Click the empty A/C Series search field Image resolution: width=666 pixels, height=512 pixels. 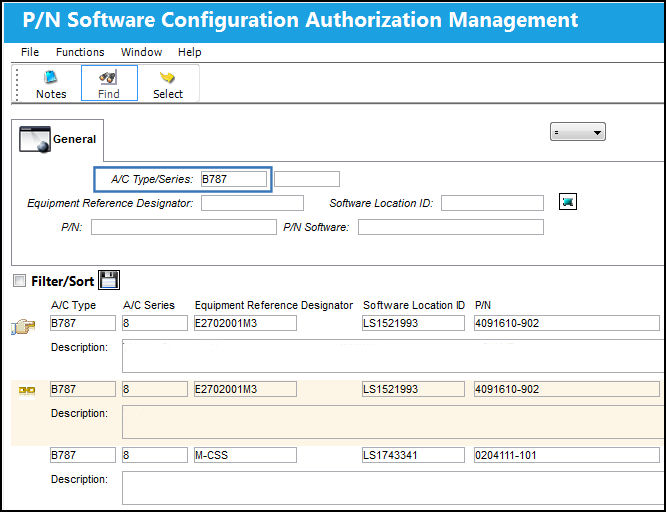tap(307, 179)
